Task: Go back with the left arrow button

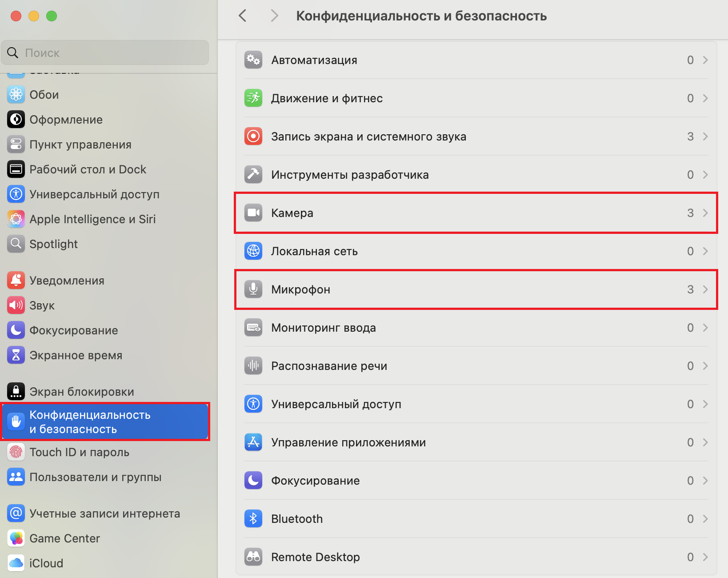Action: click(243, 16)
